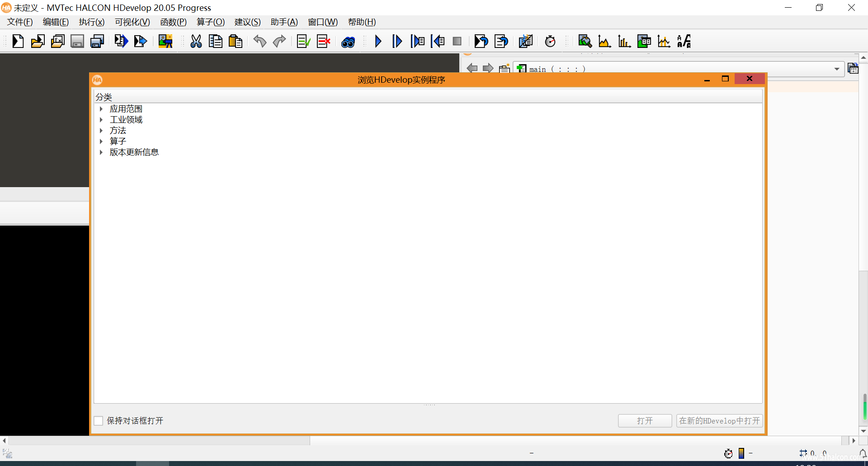The image size is (868, 466).
Task: Open the 编辑(E) menu
Action: 56,22
